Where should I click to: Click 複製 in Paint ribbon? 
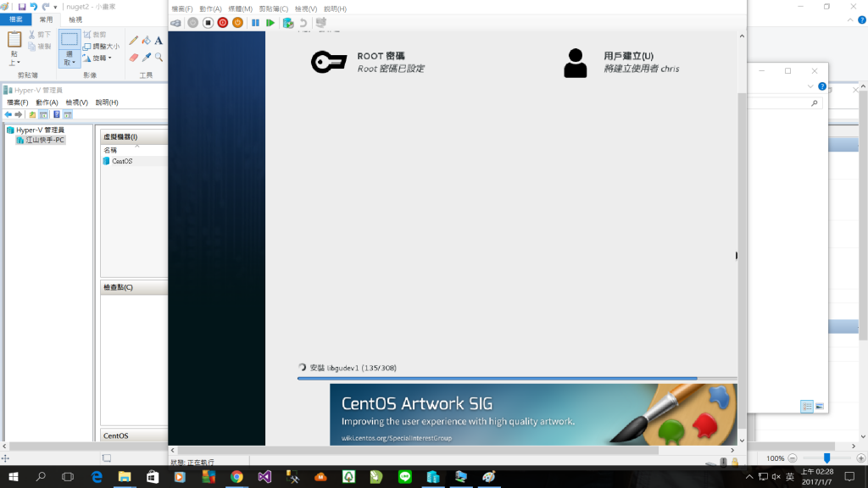pyautogui.click(x=39, y=47)
